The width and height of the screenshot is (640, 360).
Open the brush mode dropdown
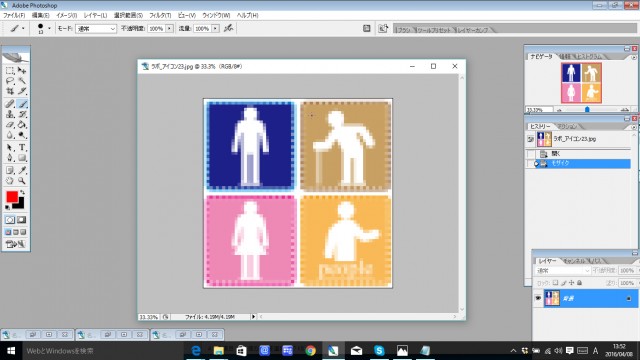pyautogui.click(x=96, y=29)
